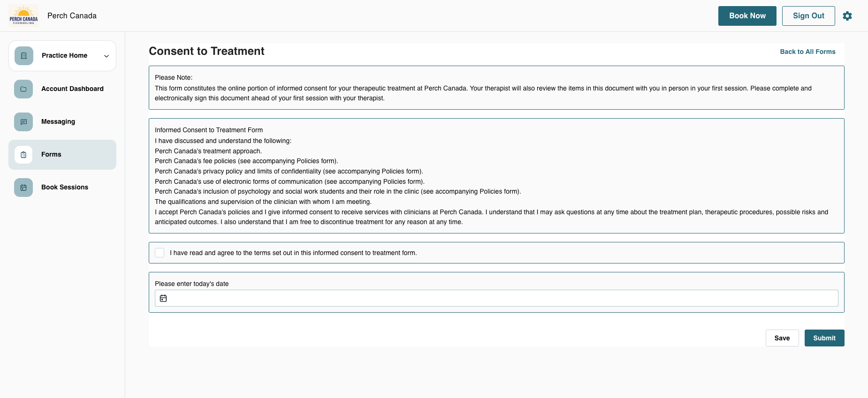Screen dimensions: 868x398
Task: Click the Consent to Treatment heading
Action: pyautogui.click(x=206, y=51)
